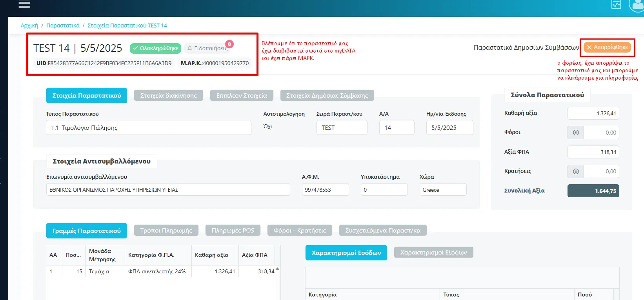Go to the Αρχική breadcrumb link
Image resolution: width=644 pixels, height=300 pixels.
click(x=29, y=25)
